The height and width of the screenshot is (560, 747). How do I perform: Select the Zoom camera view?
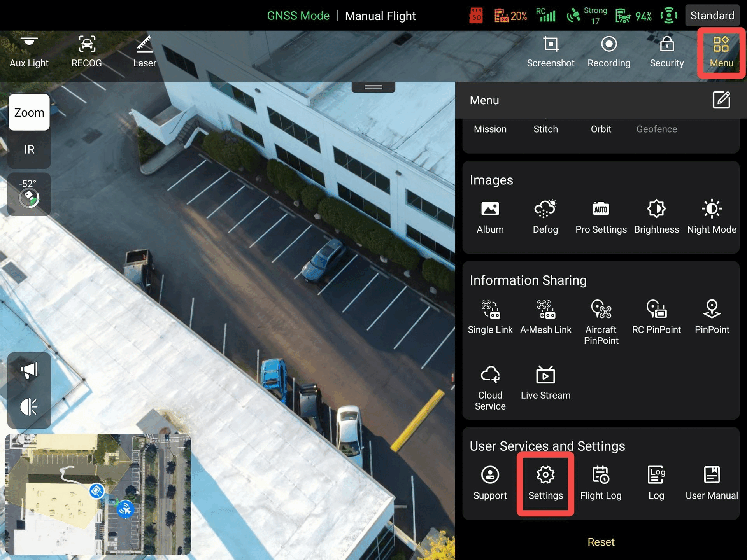click(29, 112)
